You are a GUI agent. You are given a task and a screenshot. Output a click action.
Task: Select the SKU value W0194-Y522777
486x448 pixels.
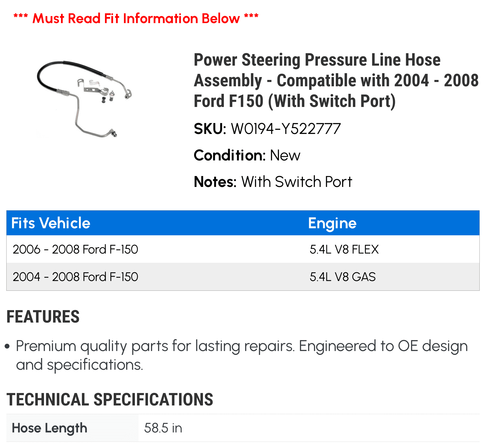pos(286,129)
